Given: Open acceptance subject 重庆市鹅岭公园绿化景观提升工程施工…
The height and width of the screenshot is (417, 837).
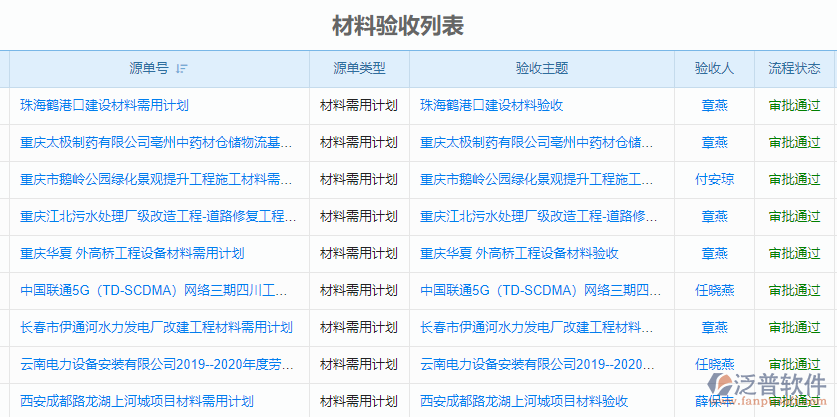Looking at the screenshot, I should tap(536, 179).
